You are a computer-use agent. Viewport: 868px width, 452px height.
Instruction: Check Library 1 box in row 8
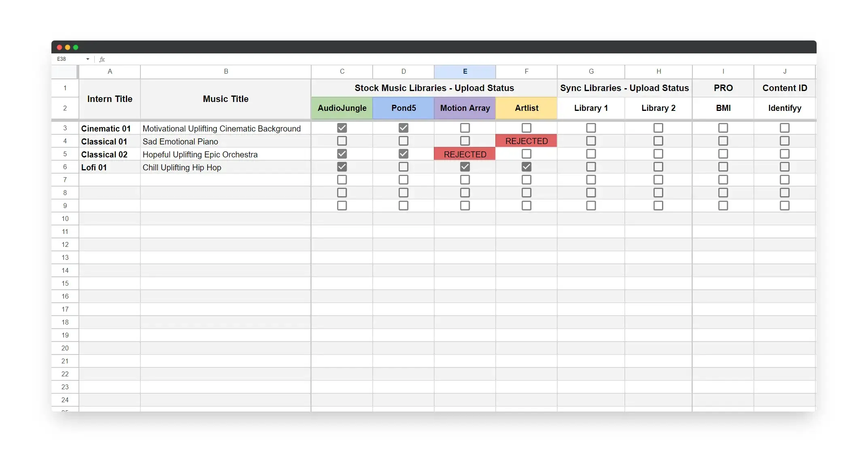(x=591, y=193)
